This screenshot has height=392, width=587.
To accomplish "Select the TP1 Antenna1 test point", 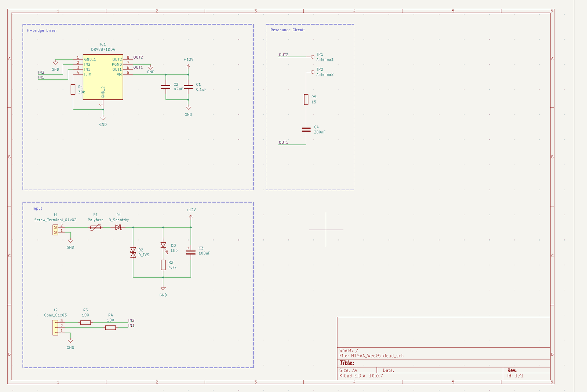I will pyautogui.click(x=313, y=57).
